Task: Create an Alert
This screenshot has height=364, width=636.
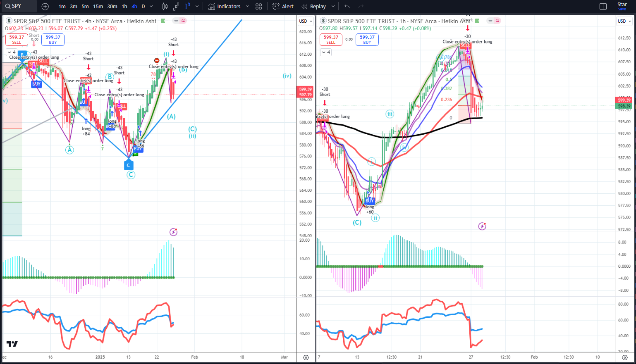Action: pyautogui.click(x=283, y=6)
